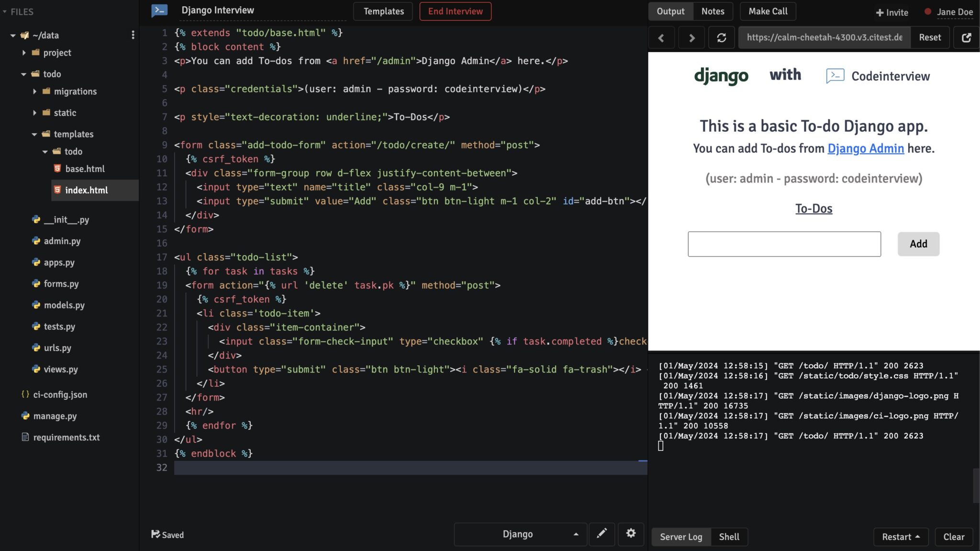This screenshot has width=980, height=551.
Task: Open the editor settings gear icon
Action: (x=631, y=534)
